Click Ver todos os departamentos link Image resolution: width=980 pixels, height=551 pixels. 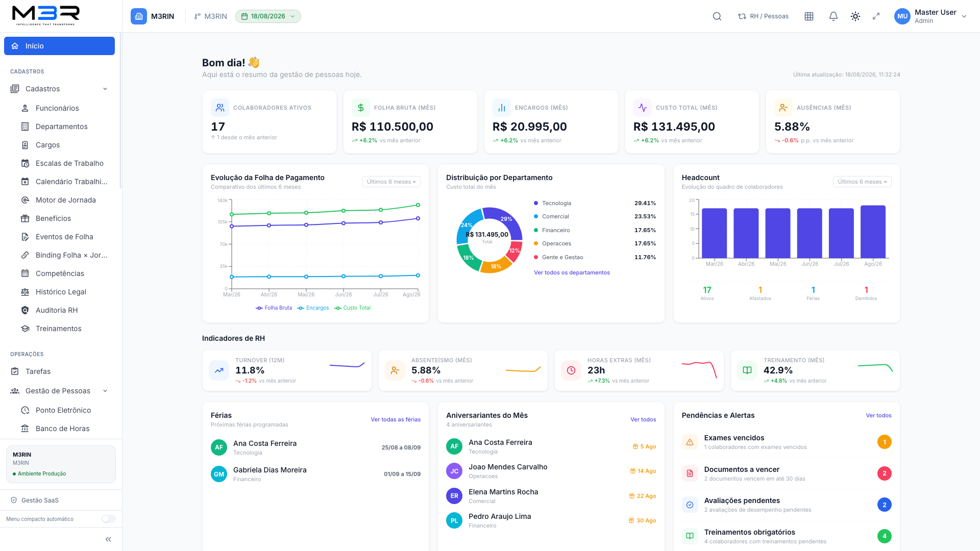pos(572,272)
